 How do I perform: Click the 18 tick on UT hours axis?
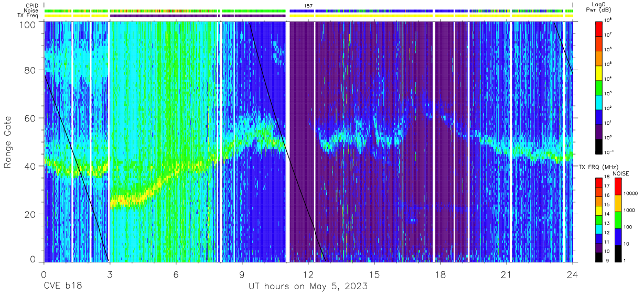coord(440,274)
